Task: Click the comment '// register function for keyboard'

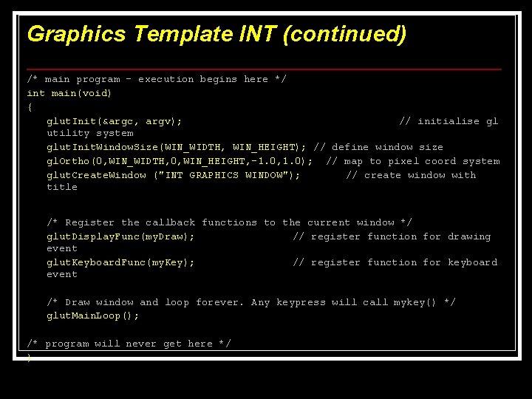Action: [395, 262]
